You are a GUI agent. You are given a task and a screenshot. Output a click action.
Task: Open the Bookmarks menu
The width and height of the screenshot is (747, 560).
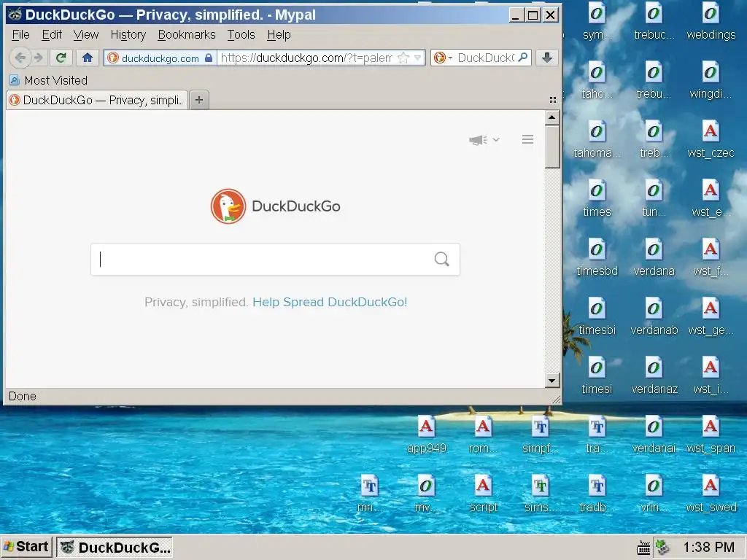tap(186, 35)
